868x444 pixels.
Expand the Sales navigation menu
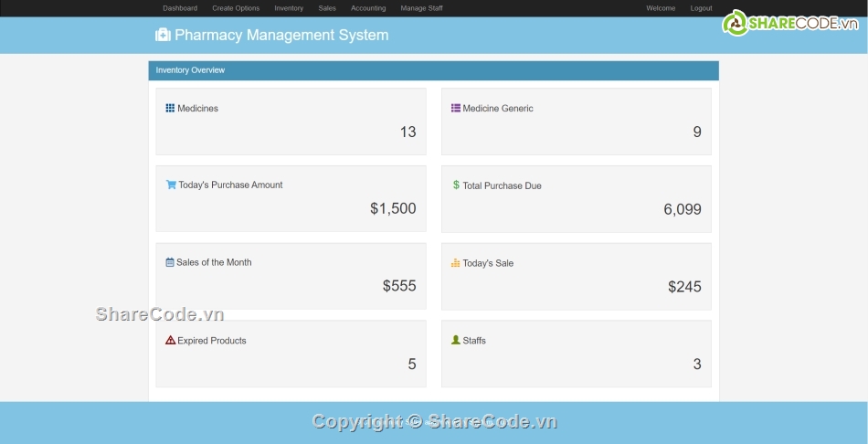327,8
